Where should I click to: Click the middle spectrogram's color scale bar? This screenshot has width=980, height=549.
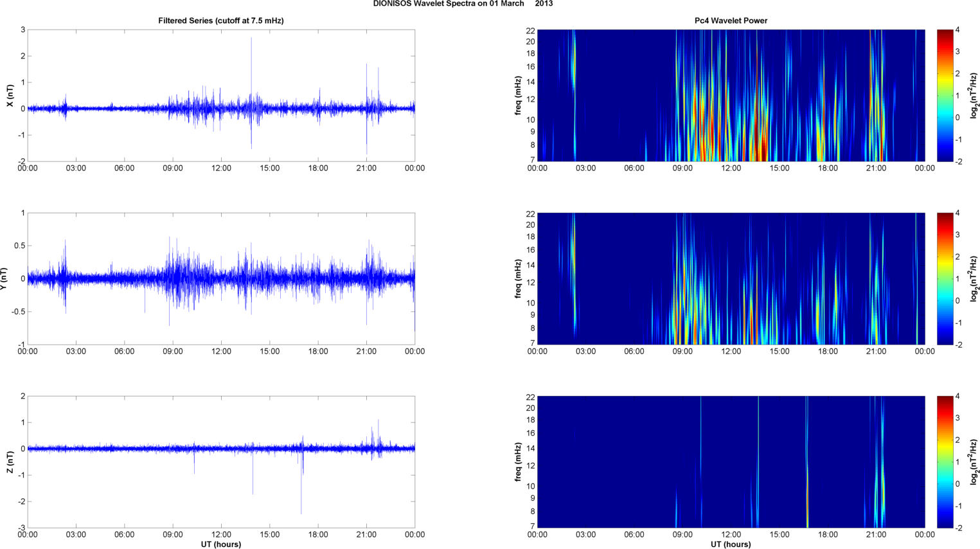coord(945,279)
